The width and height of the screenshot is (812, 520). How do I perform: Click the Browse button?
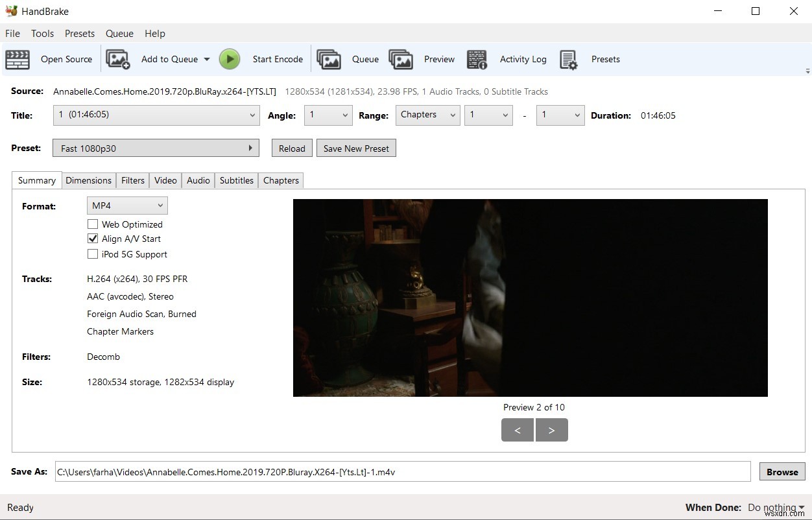[x=782, y=472]
